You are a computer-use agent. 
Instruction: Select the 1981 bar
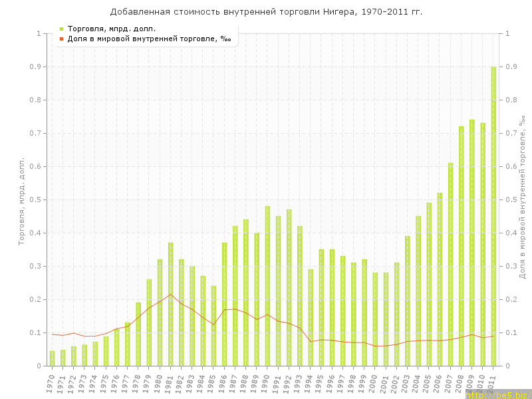170,305
